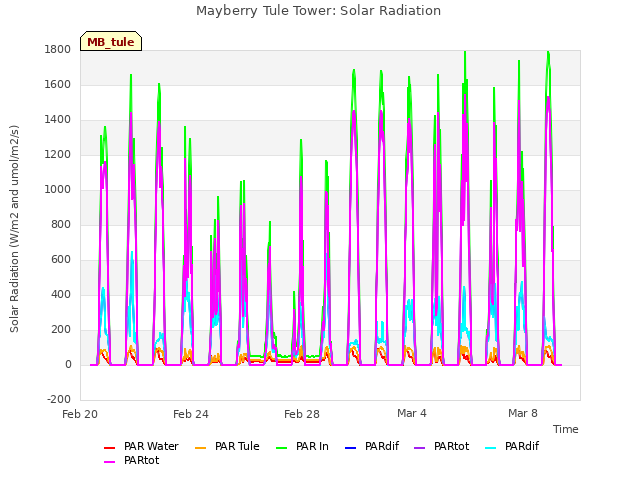Select the PARtot legend label beside purple marker
Viewport: 640px width, 480px height.
click(x=451, y=447)
